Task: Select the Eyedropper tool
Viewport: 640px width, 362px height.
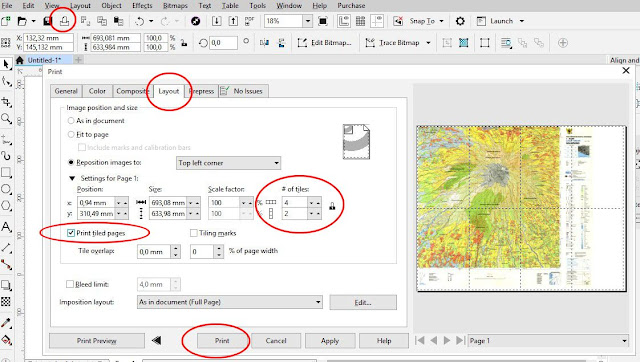Action: 6,323
